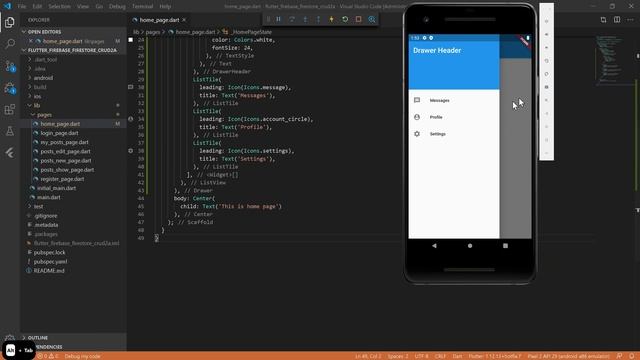The height and width of the screenshot is (360, 640).
Task: Open the Terminal menu
Action: pyautogui.click(x=142, y=7)
